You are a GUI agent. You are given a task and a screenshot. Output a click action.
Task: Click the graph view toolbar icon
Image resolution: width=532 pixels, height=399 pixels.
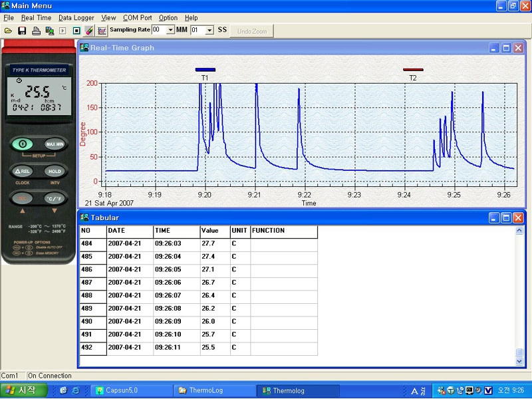102,31
